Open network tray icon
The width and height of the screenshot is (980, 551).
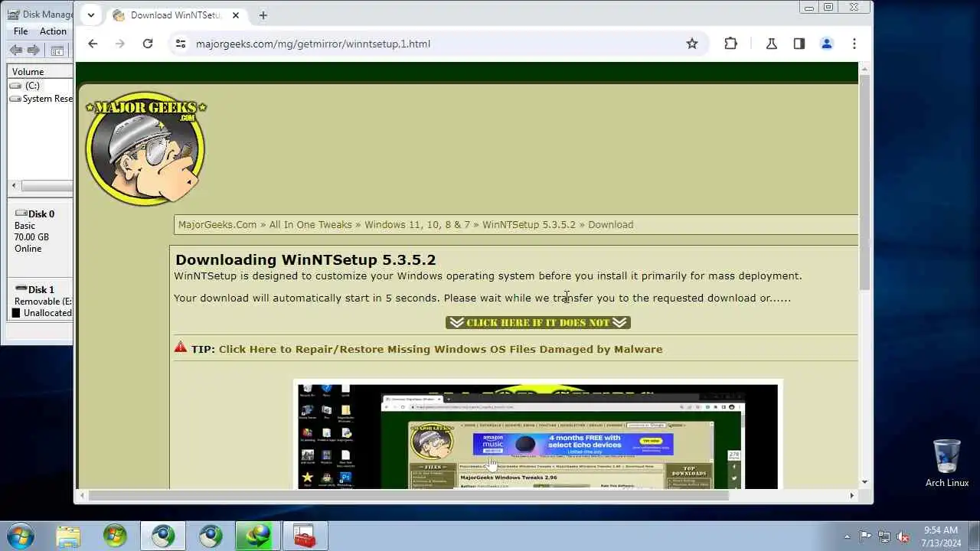click(884, 536)
